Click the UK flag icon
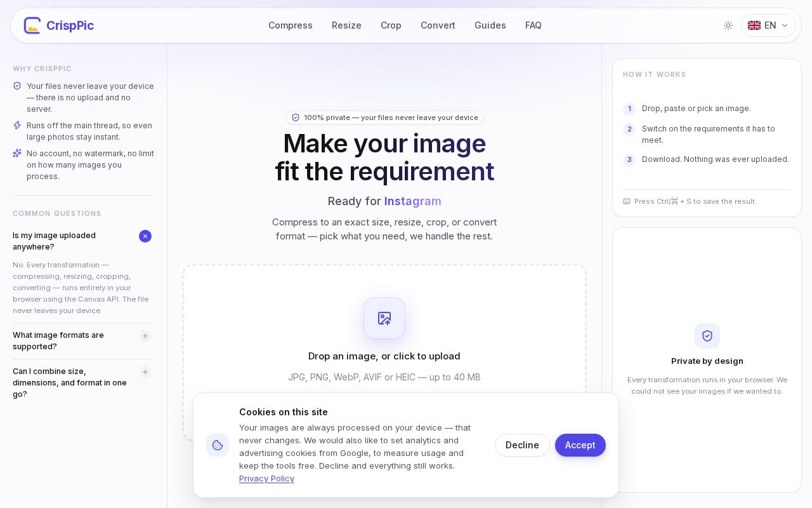Viewport: 812px width, 508px height. tap(754, 25)
